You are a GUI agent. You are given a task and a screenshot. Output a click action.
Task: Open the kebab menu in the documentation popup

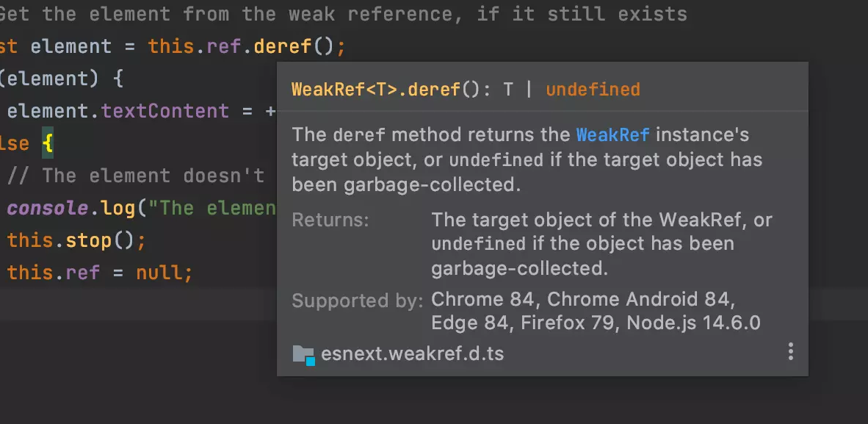pyautogui.click(x=790, y=352)
